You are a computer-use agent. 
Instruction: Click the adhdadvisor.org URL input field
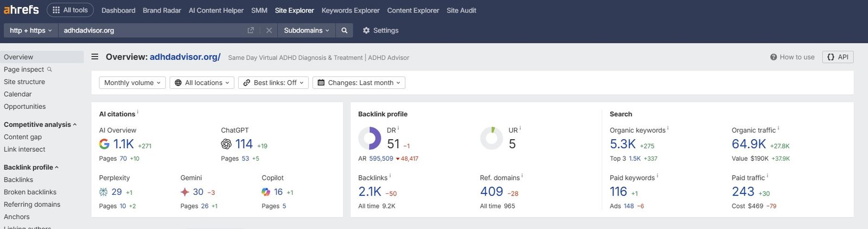(x=152, y=30)
